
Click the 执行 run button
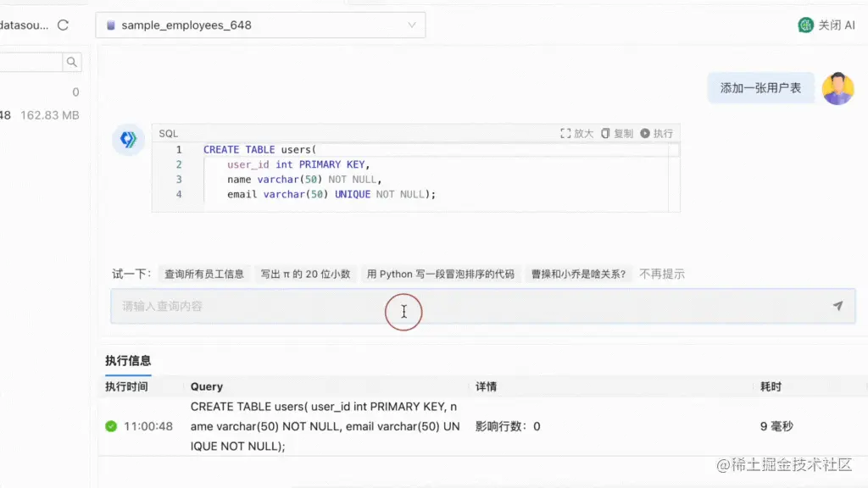click(x=657, y=133)
